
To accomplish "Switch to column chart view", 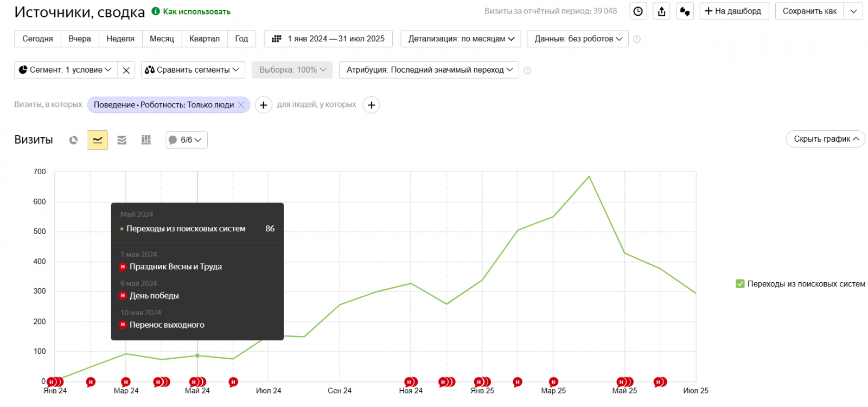I will [x=146, y=140].
